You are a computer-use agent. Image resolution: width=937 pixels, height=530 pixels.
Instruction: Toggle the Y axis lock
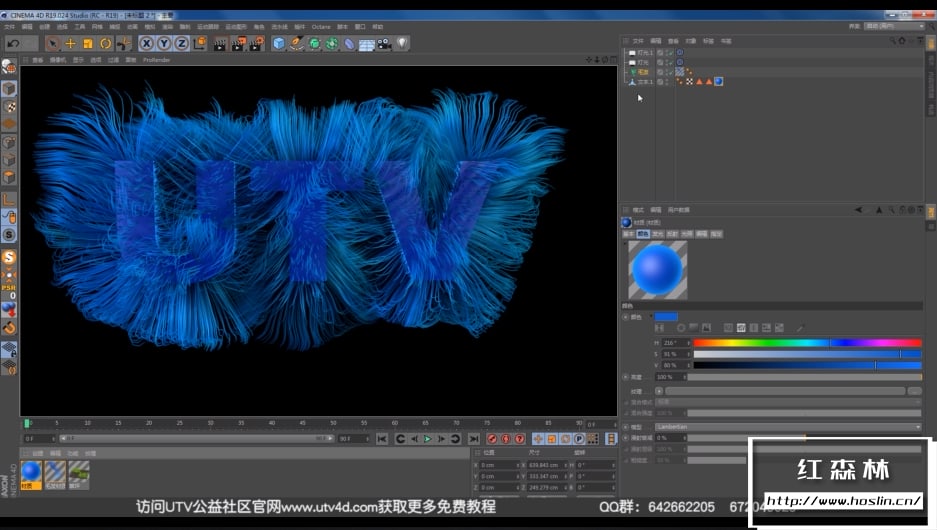[x=164, y=44]
